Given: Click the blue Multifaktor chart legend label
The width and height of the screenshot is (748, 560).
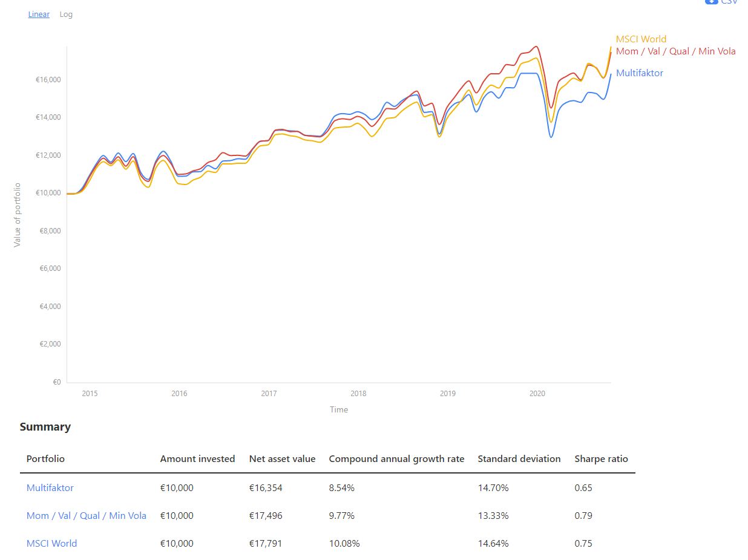Looking at the screenshot, I should 639,73.
